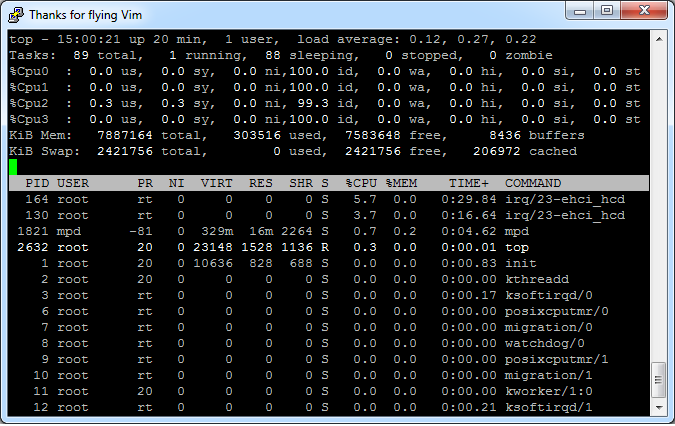Viewport: 675px width, 426px height.
Task: Click the vertical scrollbar thumb
Action: point(659,380)
